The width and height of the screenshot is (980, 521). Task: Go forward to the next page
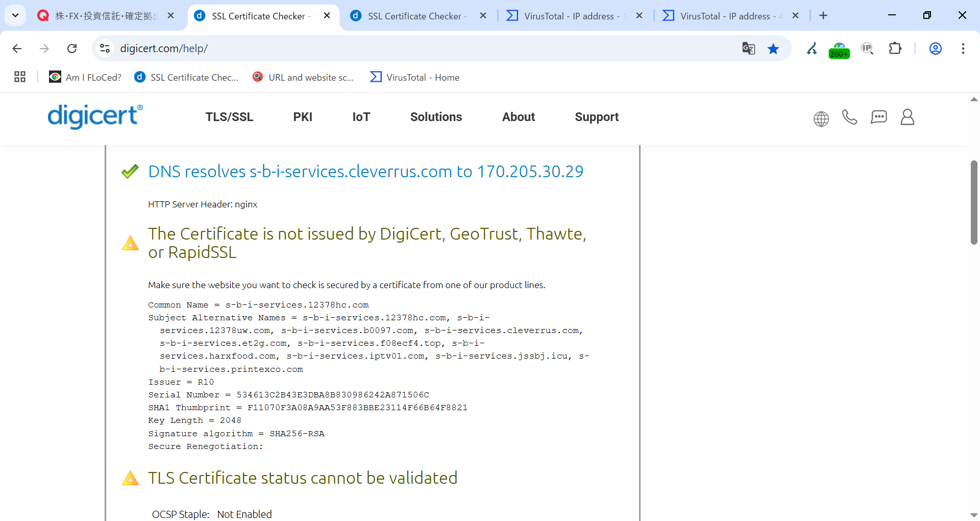44,49
